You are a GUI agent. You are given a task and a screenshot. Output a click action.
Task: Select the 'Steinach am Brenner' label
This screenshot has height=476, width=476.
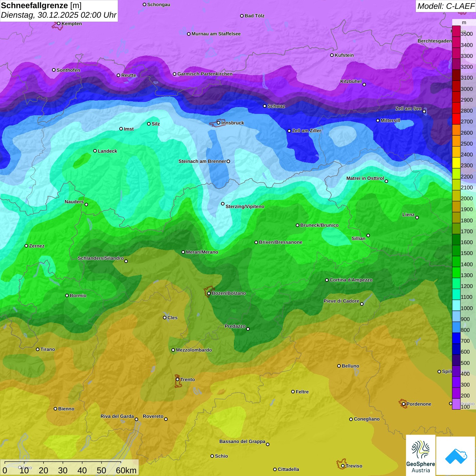pos(202,161)
